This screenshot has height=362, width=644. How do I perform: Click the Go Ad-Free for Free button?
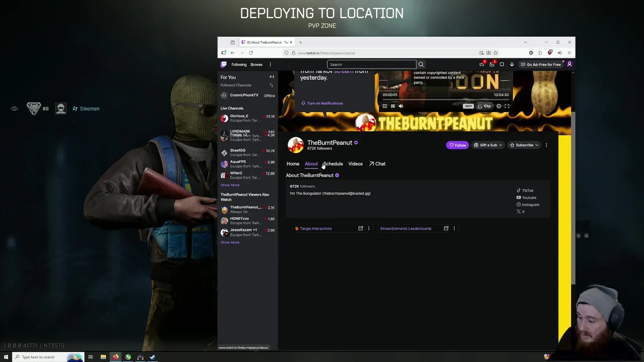pyautogui.click(x=541, y=64)
